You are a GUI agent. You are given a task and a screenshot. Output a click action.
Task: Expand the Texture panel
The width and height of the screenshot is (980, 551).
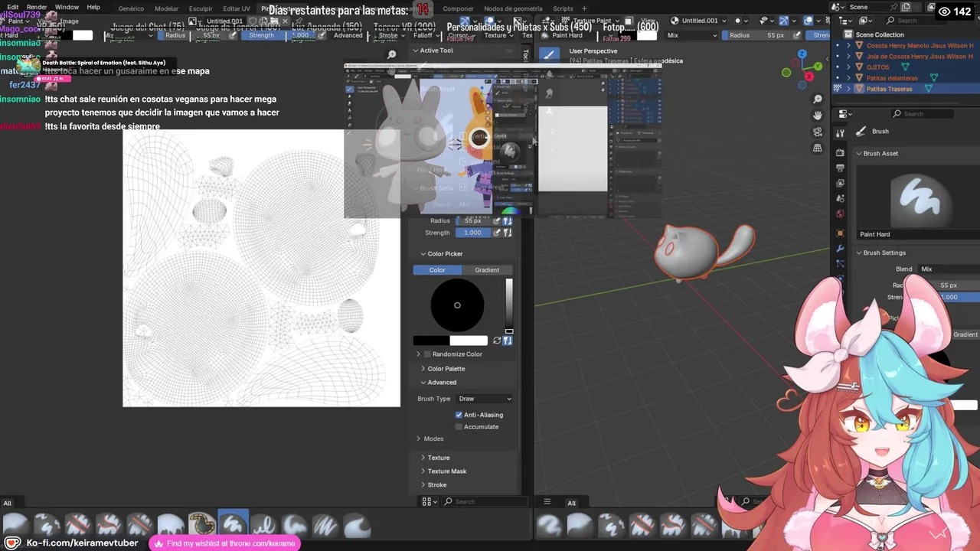pyautogui.click(x=423, y=458)
